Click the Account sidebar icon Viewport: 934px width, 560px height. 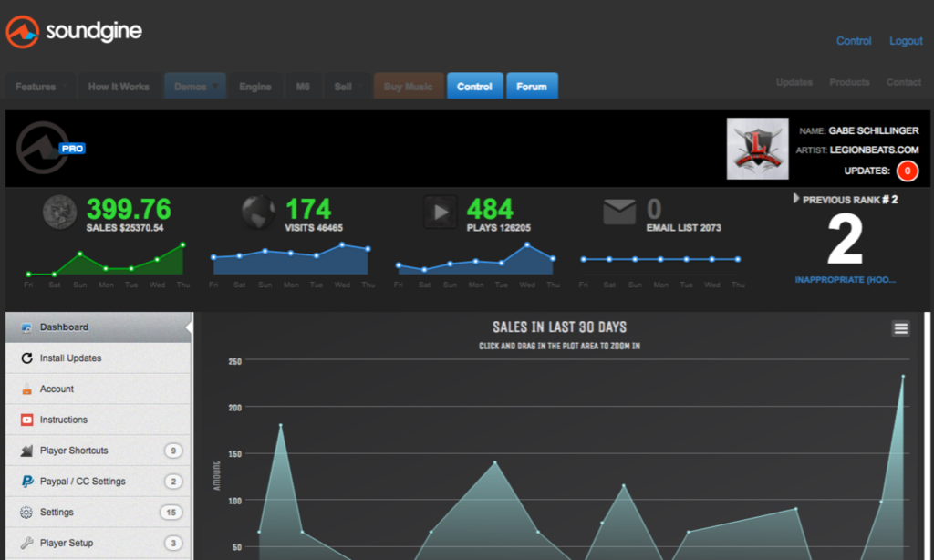pyautogui.click(x=26, y=389)
